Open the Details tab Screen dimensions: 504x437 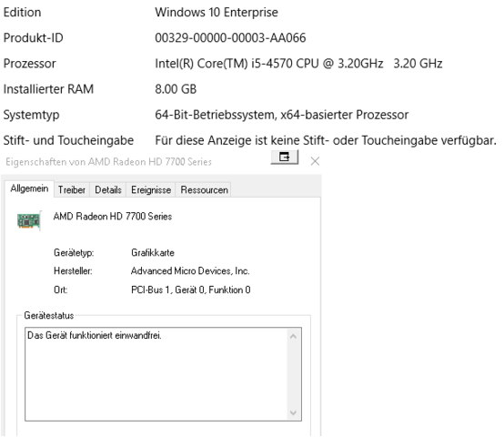[108, 190]
